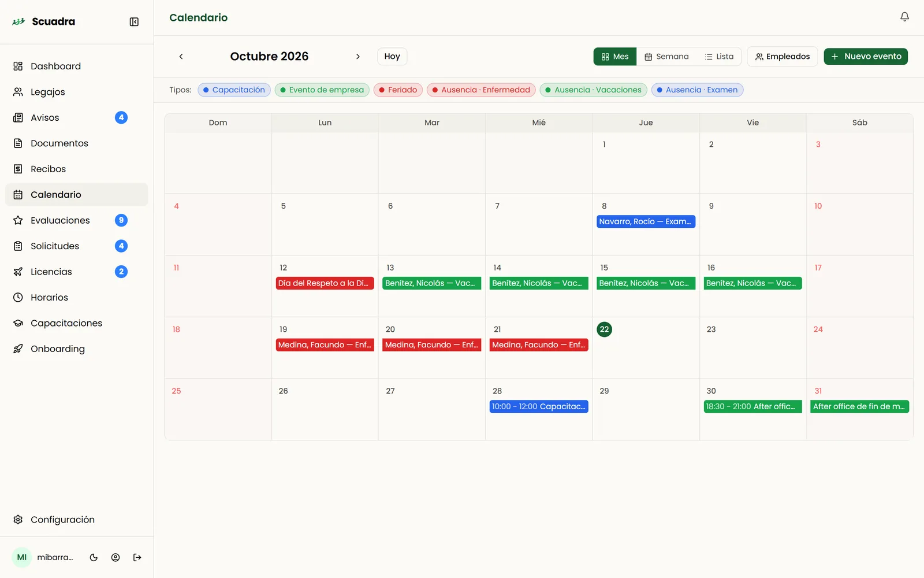Open After office event on day 31

[859, 407]
